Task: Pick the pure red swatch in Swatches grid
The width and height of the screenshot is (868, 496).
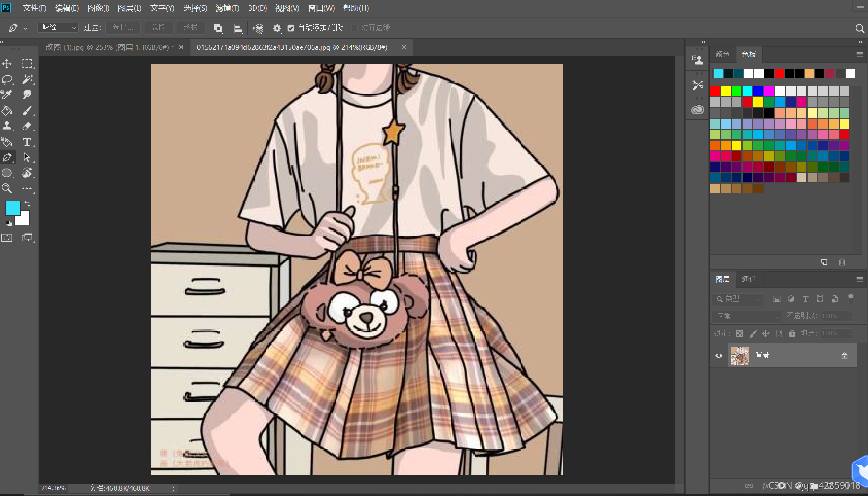Action: click(x=715, y=91)
